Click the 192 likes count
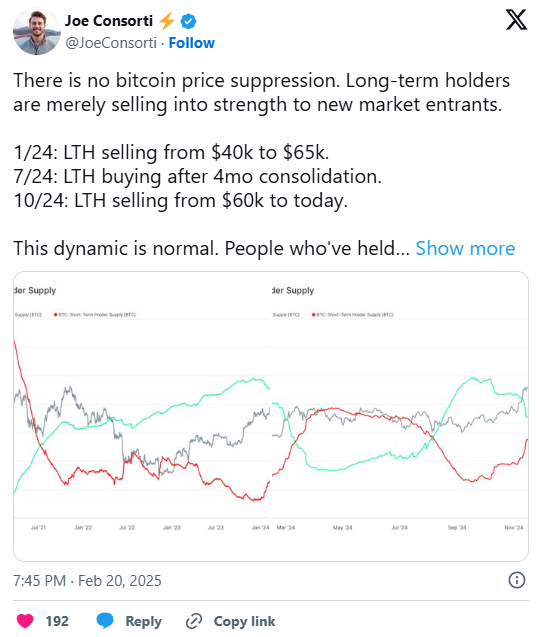Image resolution: width=536 pixels, height=637 pixels. (57, 621)
